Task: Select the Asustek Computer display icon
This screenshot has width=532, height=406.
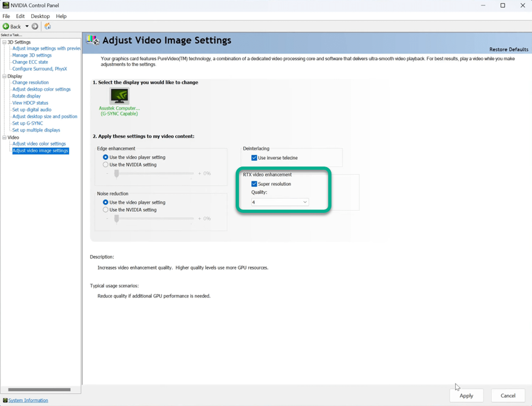Action: [119, 96]
